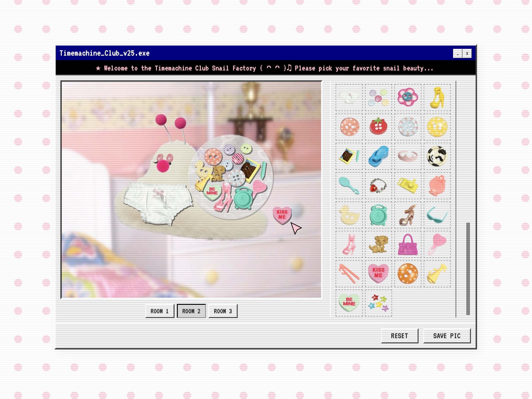This screenshot has height=399, width=532.
Task: Switch to ROOM 1 background
Action: (159, 311)
